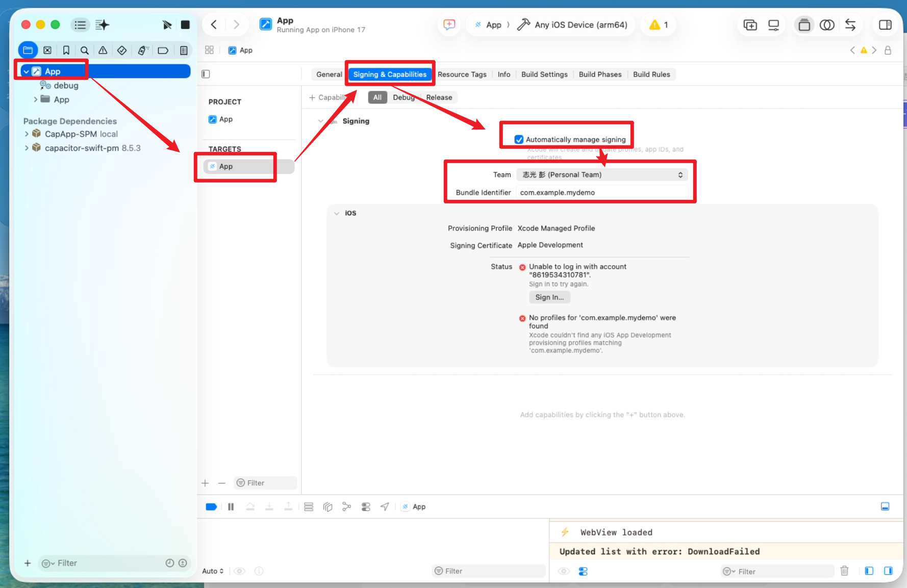The width and height of the screenshot is (907, 588).
Task: Select the Release configuration filter
Action: tap(439, 97)
